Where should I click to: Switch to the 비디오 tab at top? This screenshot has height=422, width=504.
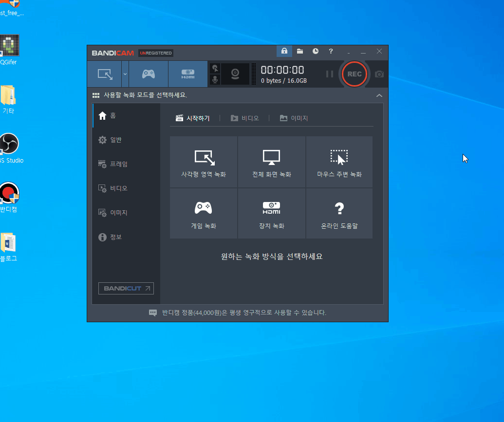[244, 118]
